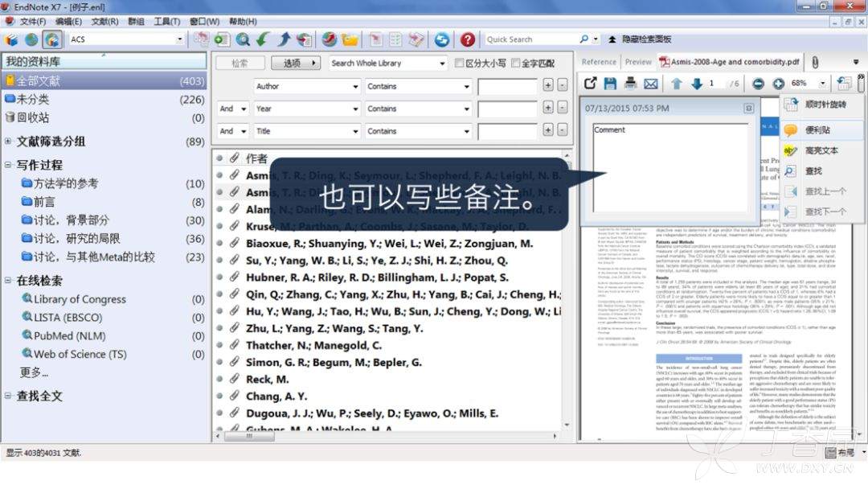This screenshot has width=868, height=489.
Task: Click the Email PDF envelope icon
Action: (x=651, y=83)
